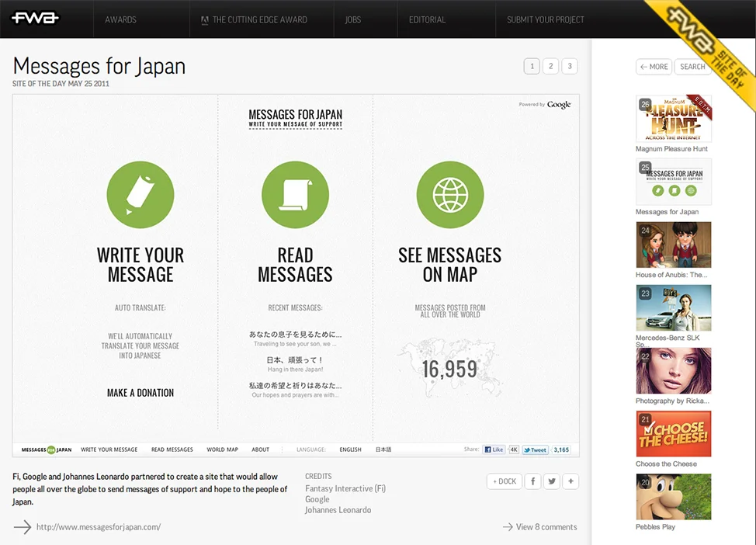Switch language to English
Image resolution: width=756 pixels, height=545 pixels.
pyautogui.click(x=350, y=450)
